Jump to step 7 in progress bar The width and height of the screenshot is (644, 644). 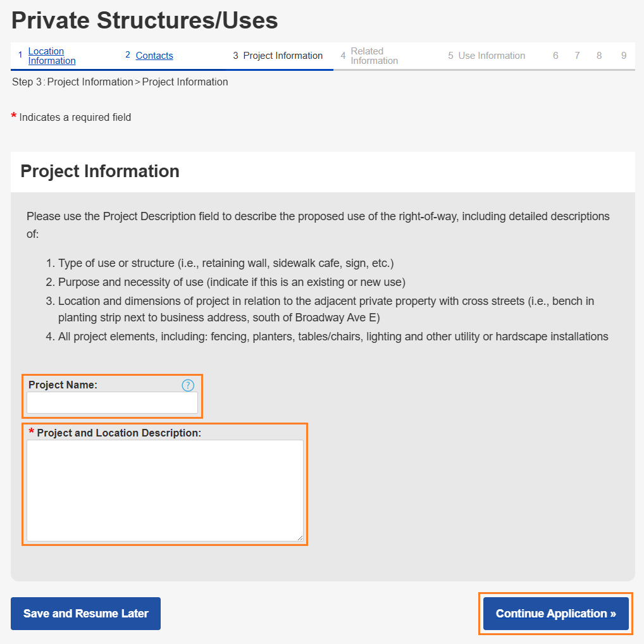577,56
